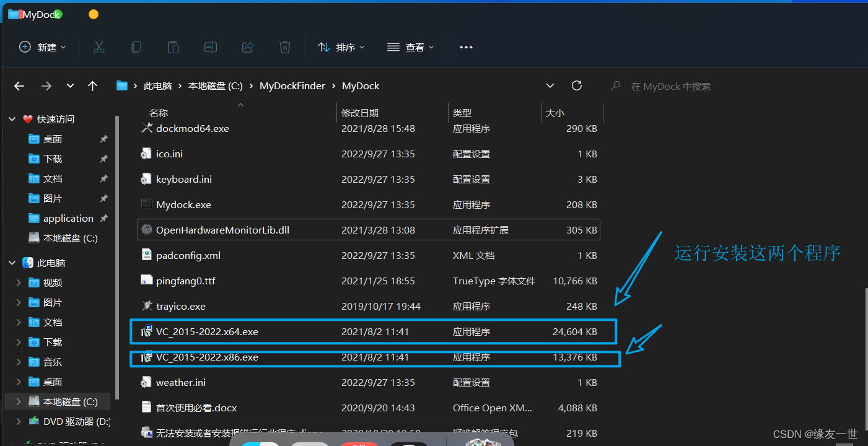Image resolution: width=868 pixels, height=446 pixels.
Task: Select the TrueType 字体文件 type cell
Action: tap(494, 281)
